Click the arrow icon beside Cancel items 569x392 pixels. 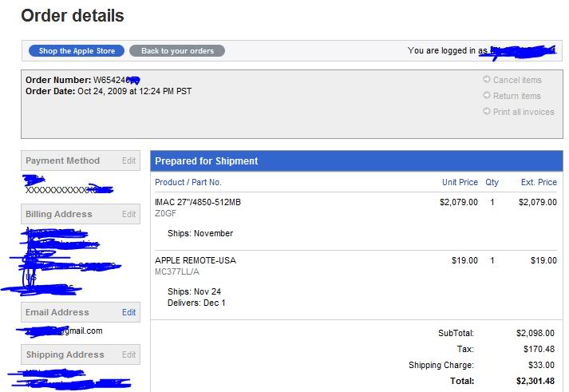click(487, 80)
